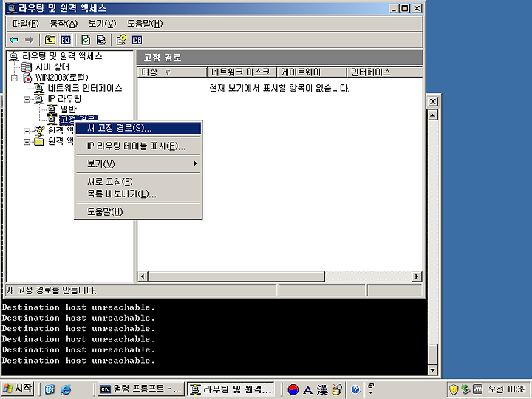Click the VMware tools tray icon
The image size is (532, 399).
tap(478, 389)
